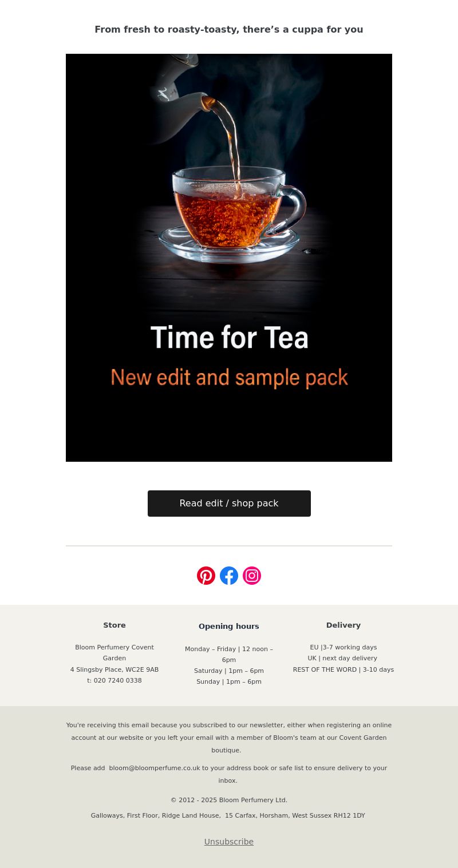This screenshot has width=458, height=868.
Task: Click the Delivery column heading
Action: pyautogui.click(x=343, y=625)
